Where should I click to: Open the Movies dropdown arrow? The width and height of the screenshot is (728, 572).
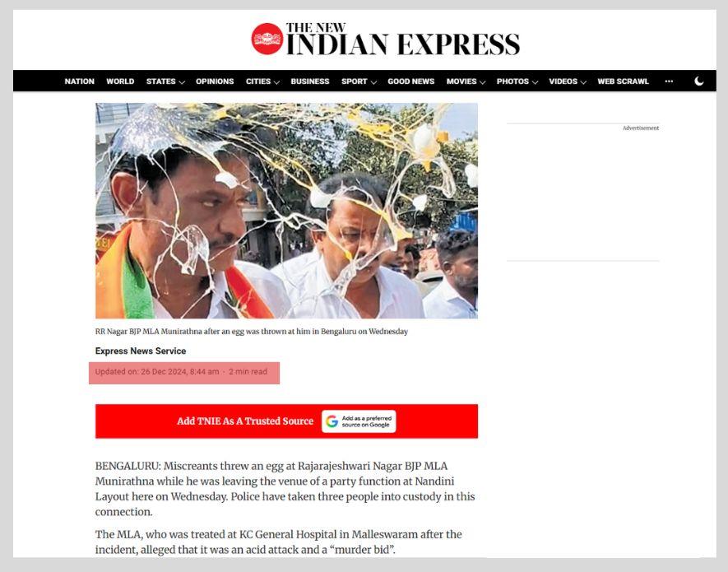[482, 82]
